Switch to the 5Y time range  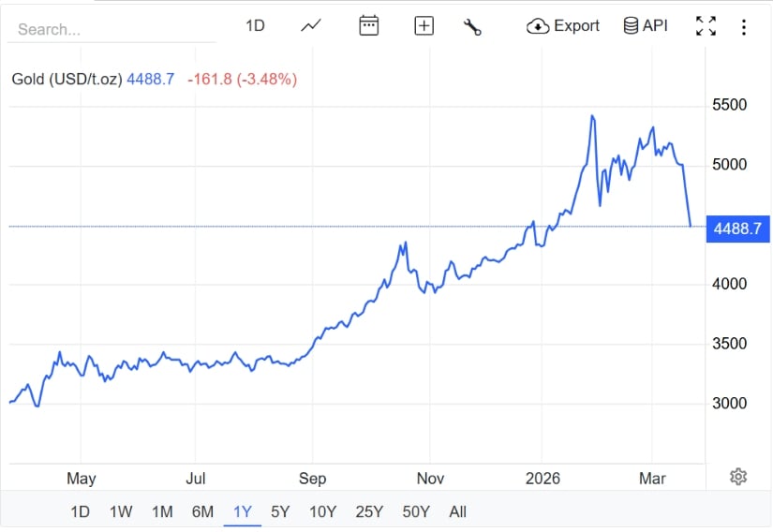[x=280, y=511]
